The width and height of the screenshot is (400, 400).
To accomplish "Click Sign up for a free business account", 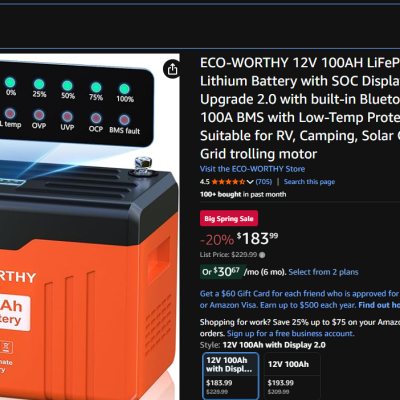I will (290, 334).
